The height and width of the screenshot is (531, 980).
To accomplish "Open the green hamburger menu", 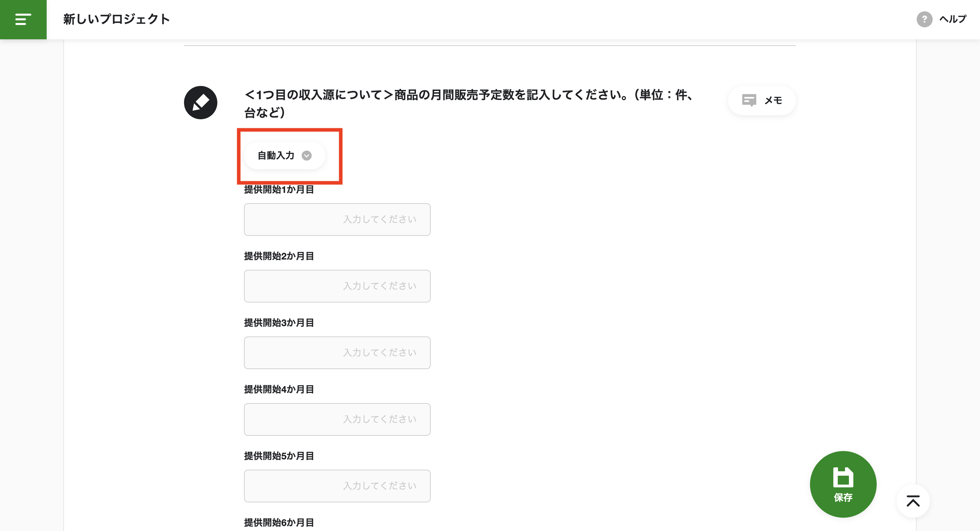I will click(23, 19).
